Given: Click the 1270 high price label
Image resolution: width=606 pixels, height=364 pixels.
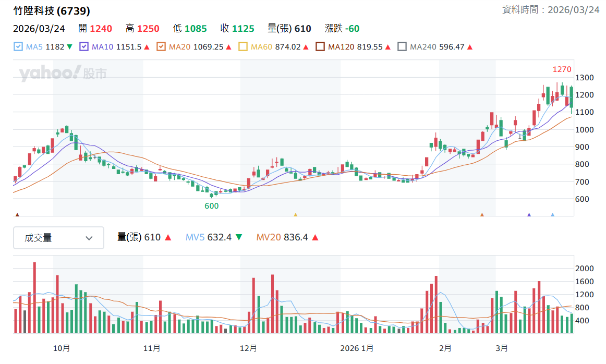Looking at the screenshot, I should point(562,69).
